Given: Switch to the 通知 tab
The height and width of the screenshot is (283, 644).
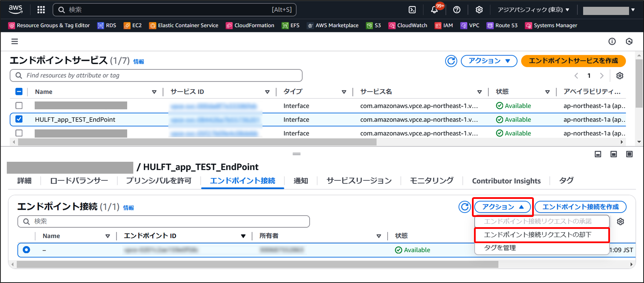Looking at the screenshot, I should (301, 181).
